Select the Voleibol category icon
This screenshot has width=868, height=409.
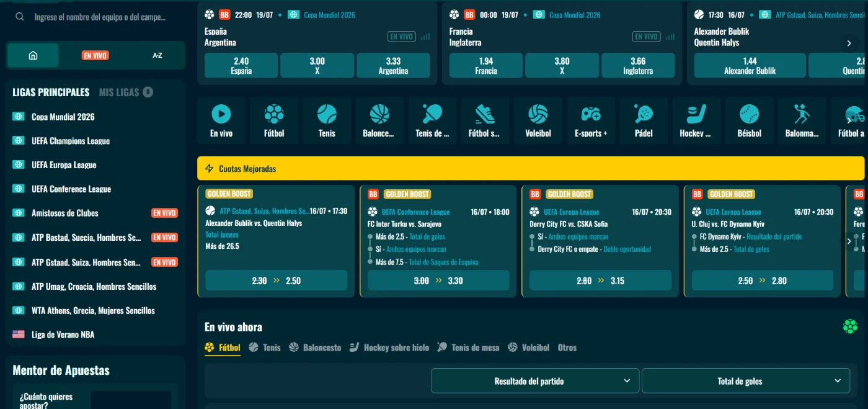[538, 120]
